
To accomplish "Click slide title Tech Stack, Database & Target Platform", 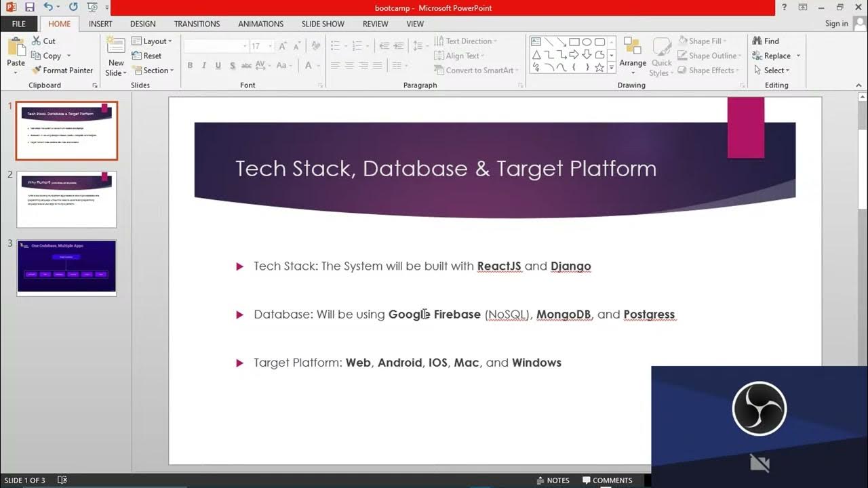I will click(446, 169).
